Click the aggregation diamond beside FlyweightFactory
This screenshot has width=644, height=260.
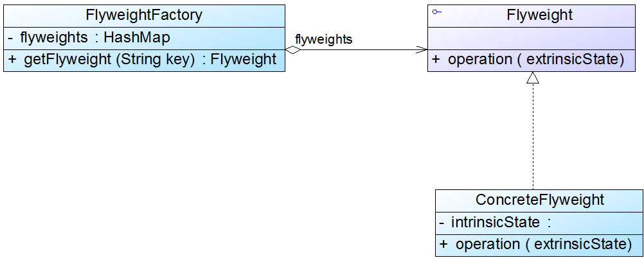[292, 49]
